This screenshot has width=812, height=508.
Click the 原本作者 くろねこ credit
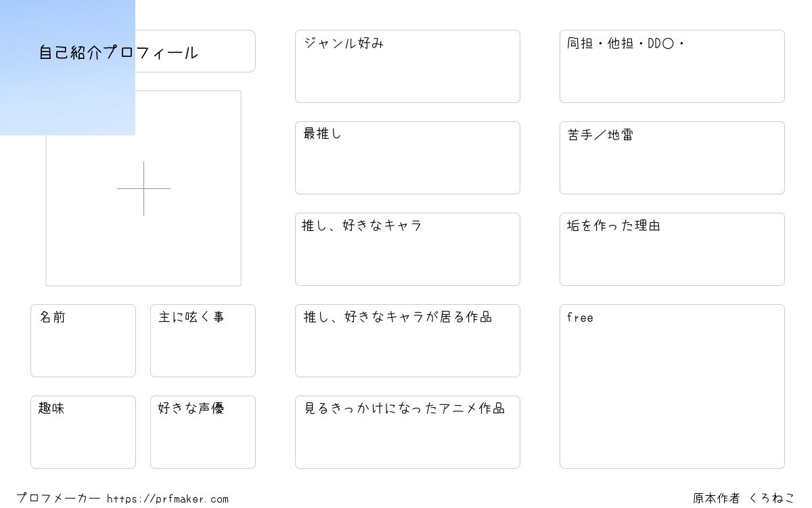point(744,498)
